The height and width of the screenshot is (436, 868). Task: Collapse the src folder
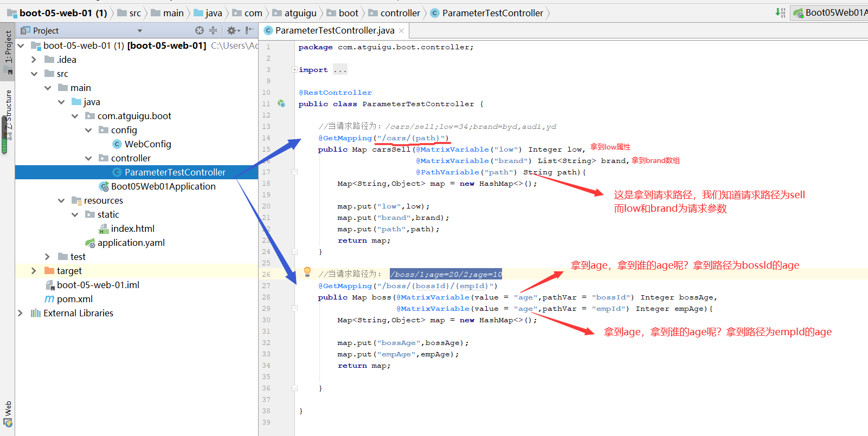click(34, 74)
